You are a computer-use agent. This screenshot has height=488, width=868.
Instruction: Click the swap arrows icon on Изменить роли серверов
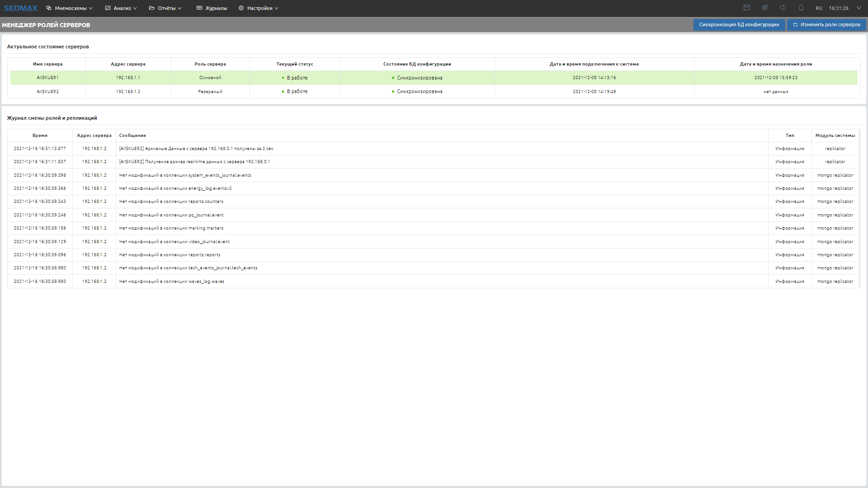tap(795, 25)
